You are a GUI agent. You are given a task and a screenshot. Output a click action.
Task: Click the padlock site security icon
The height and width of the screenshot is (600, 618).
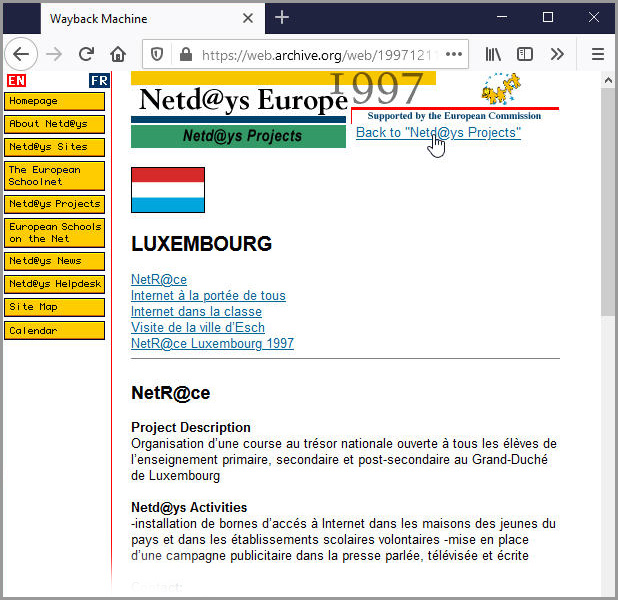[x=186, y=54]
